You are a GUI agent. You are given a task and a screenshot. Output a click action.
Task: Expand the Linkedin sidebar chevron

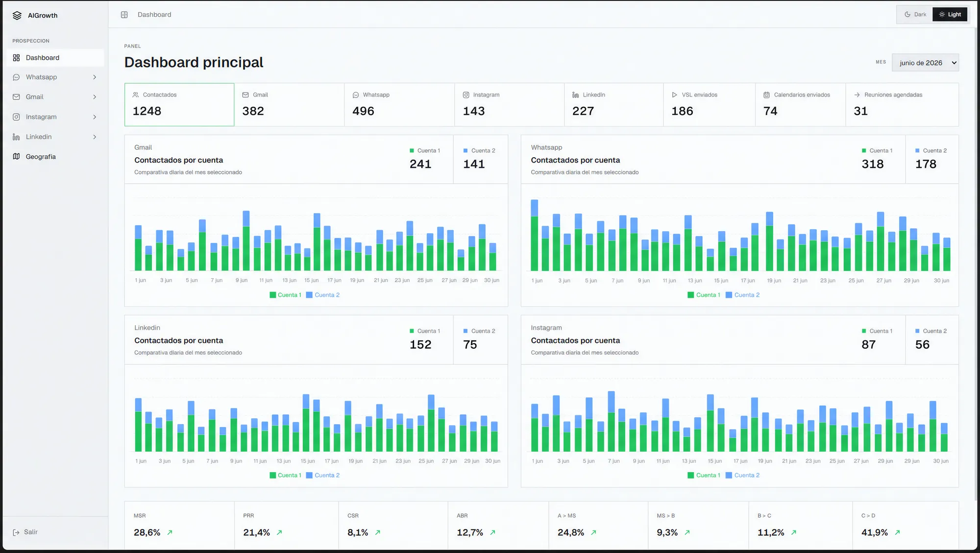point(95,137)
